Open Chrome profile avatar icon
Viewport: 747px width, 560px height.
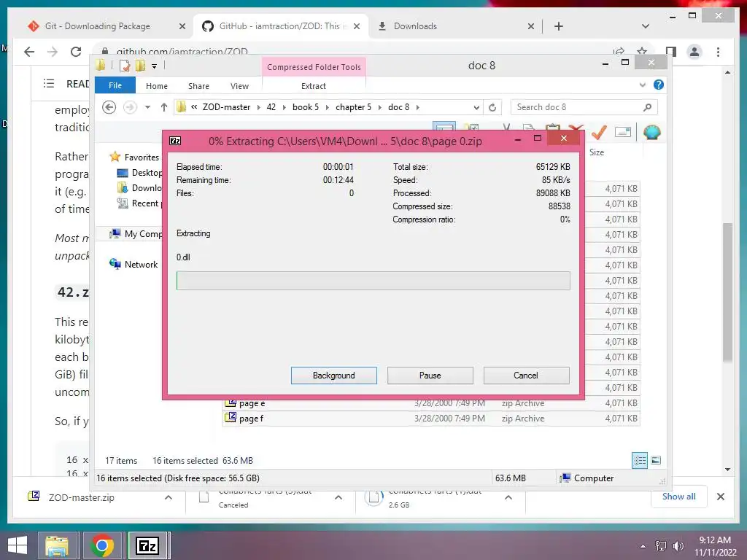click(694, 52)
